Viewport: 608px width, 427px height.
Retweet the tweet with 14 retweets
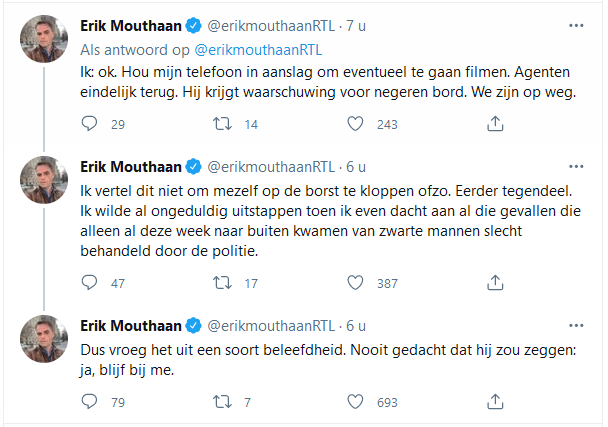coord(223,124)
